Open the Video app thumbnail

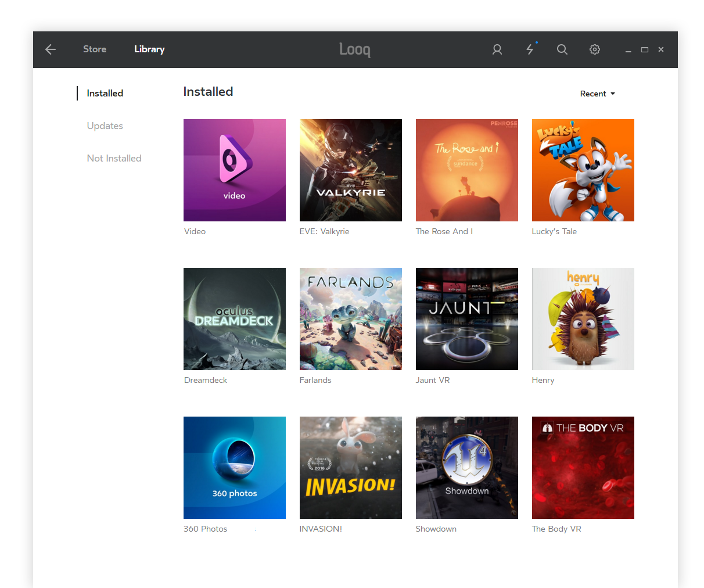pyautogui.click(x=235, y=170)
